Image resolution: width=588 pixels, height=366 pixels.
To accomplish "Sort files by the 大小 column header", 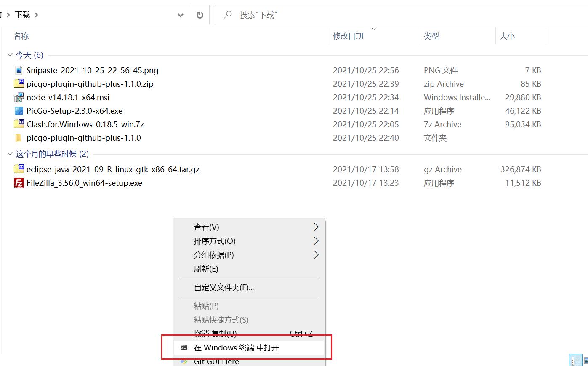I will point(507,36).
